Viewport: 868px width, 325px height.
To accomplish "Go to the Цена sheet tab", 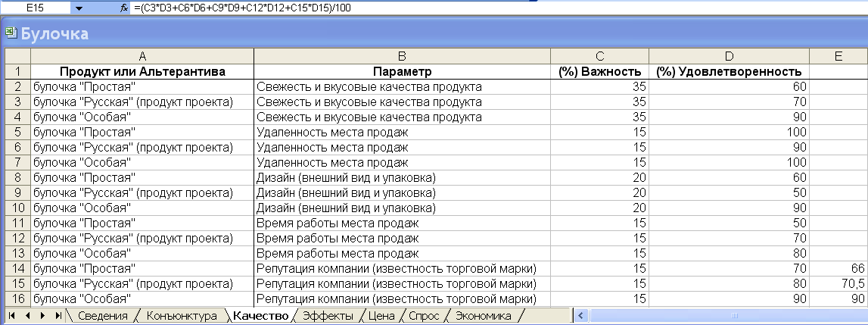I will point(381,316).
